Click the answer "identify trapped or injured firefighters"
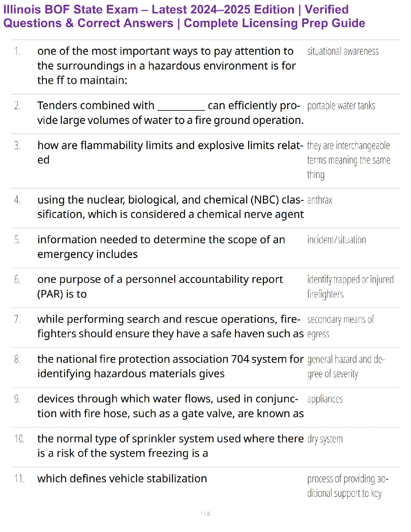The image size is (411, 532). coord(350,286)
